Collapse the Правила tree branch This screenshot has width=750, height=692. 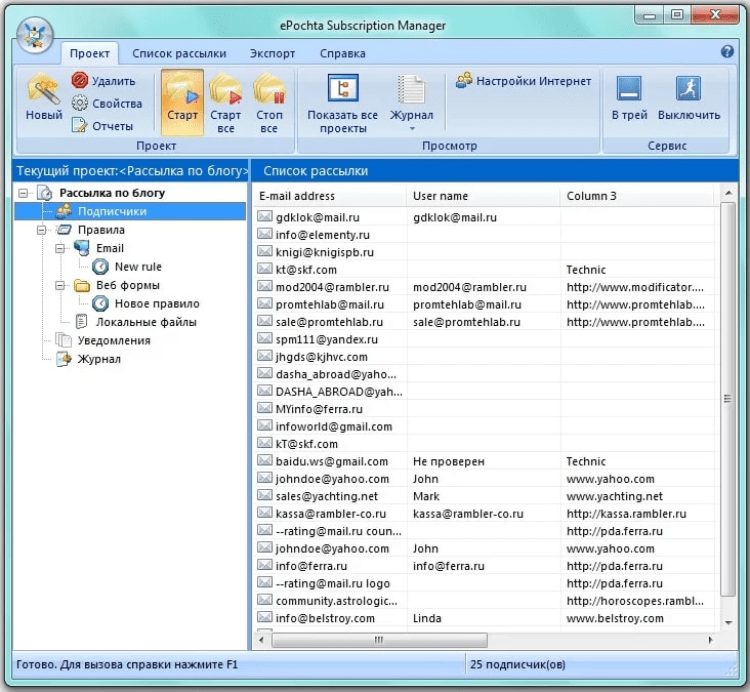pos(41,231)
